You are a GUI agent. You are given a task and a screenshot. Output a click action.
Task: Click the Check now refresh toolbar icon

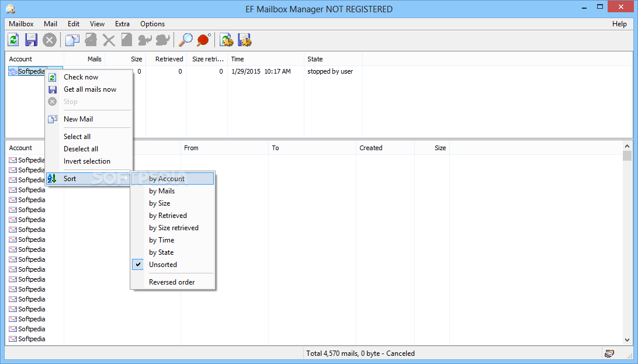13,40
